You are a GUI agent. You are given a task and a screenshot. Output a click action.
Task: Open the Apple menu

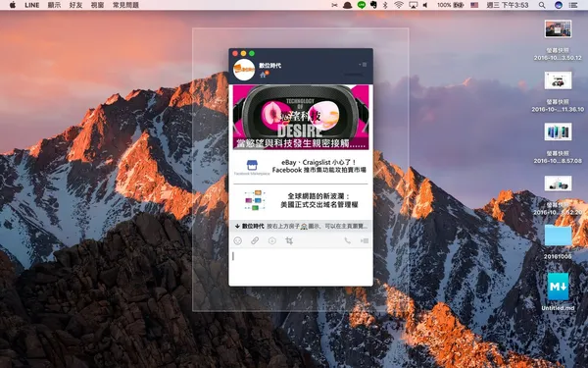click(x=13, y=5)
